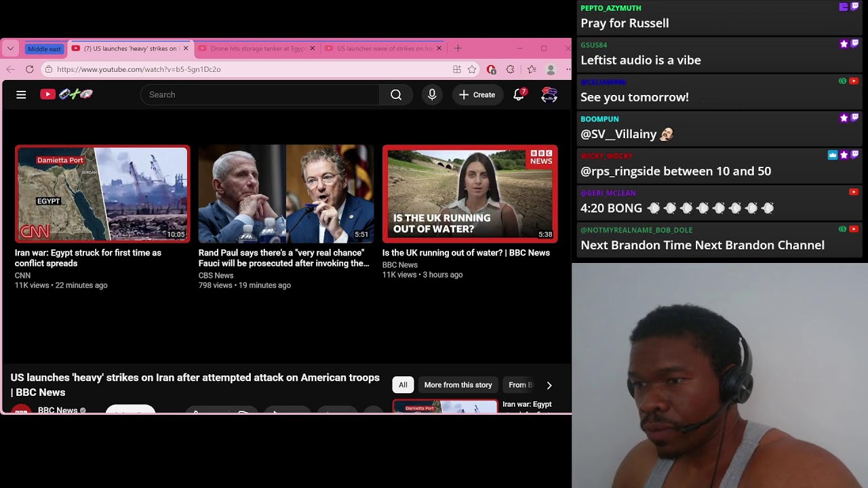
Task: Click the Create button
Action: [x=477, y=95]
